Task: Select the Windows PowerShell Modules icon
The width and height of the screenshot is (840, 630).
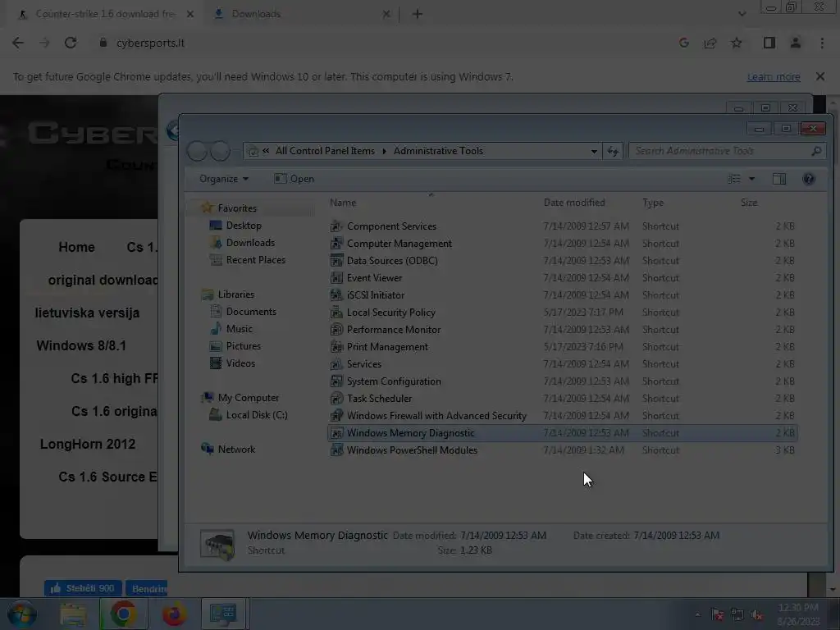Action: pyautogui.click(x=336, y=450)
